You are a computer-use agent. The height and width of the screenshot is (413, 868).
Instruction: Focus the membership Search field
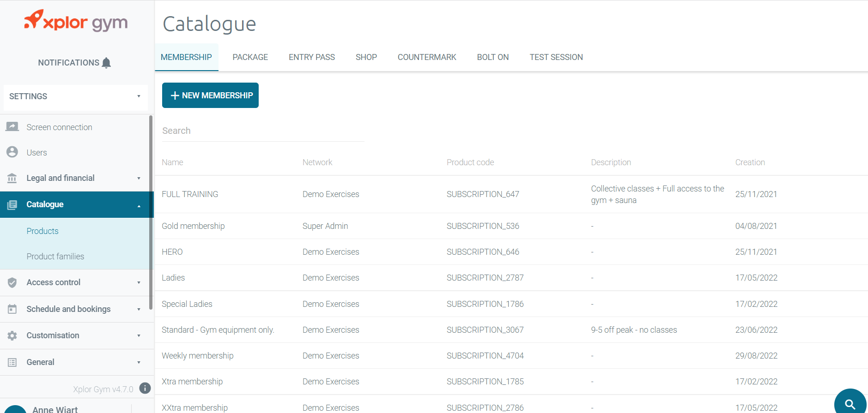point(263,131)
